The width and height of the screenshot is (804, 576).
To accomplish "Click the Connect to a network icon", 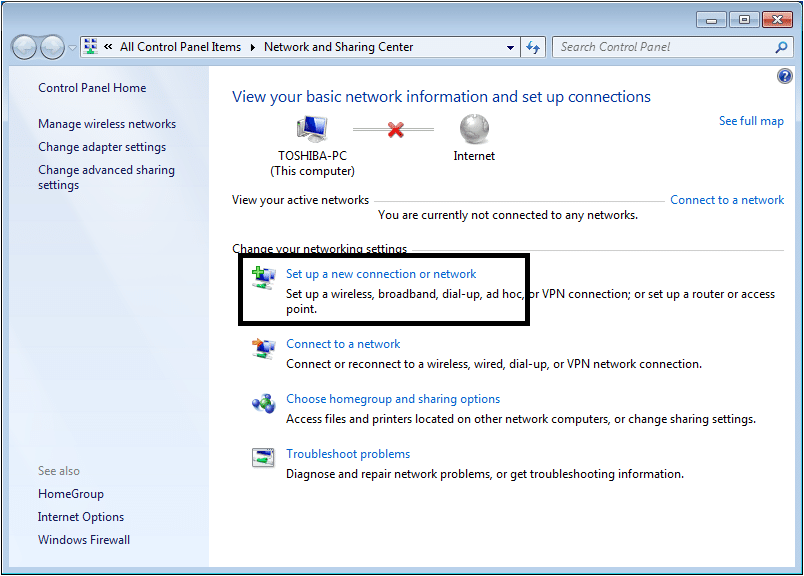I will pyautogui.click(x=264, y=348).
